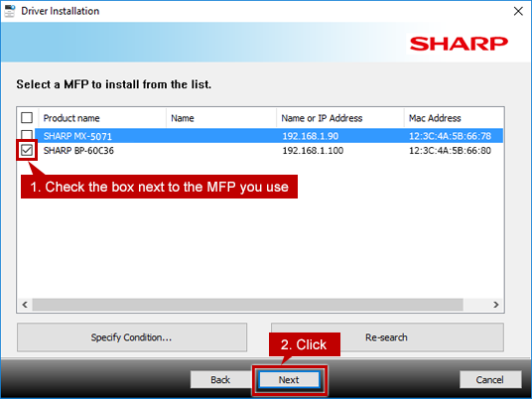The width and height of the screenshot is (532, 399).
Task: Proceed with the Next button
Action: click(289, 380)
